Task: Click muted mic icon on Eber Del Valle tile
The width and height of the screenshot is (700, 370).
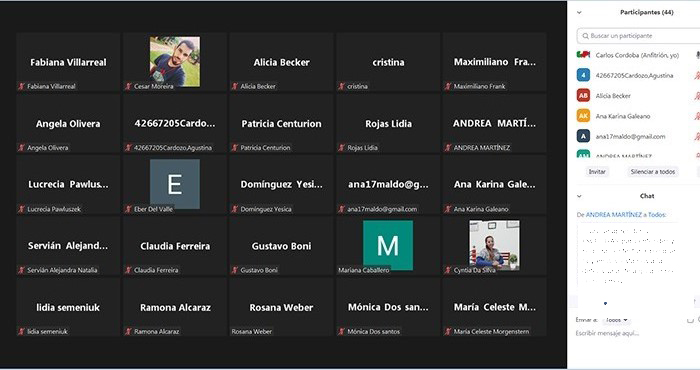Action: (x=128, y=209)
